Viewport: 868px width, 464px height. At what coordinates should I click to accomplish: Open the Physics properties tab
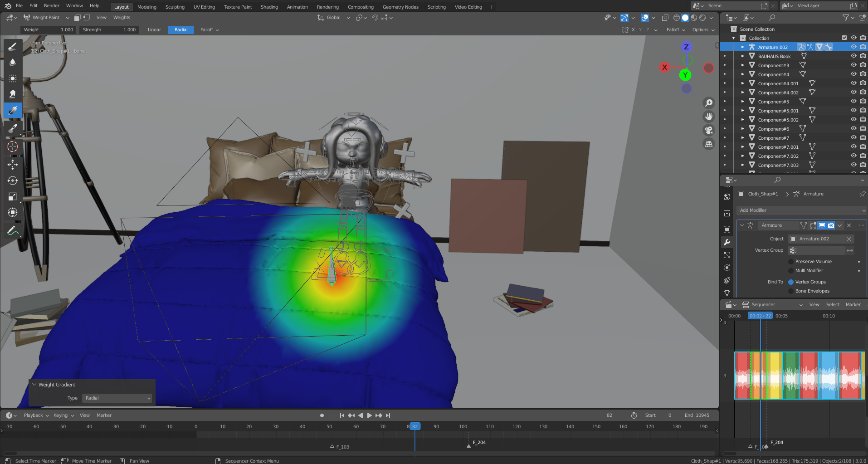click(727, 268)
